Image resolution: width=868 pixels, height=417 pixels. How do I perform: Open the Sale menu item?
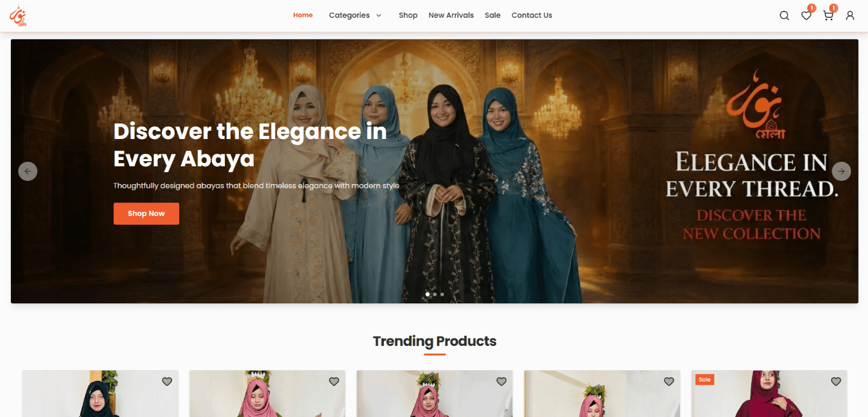tap(492, 15)
